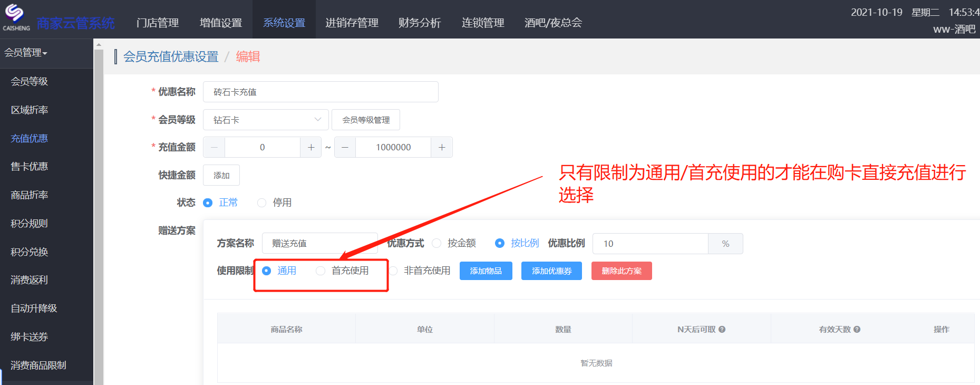Select the 首充使用 usage restriction radio
Image resolution: width=980 pixels, height=385 pixels.
pyautogui.click(x=321, y=271)
